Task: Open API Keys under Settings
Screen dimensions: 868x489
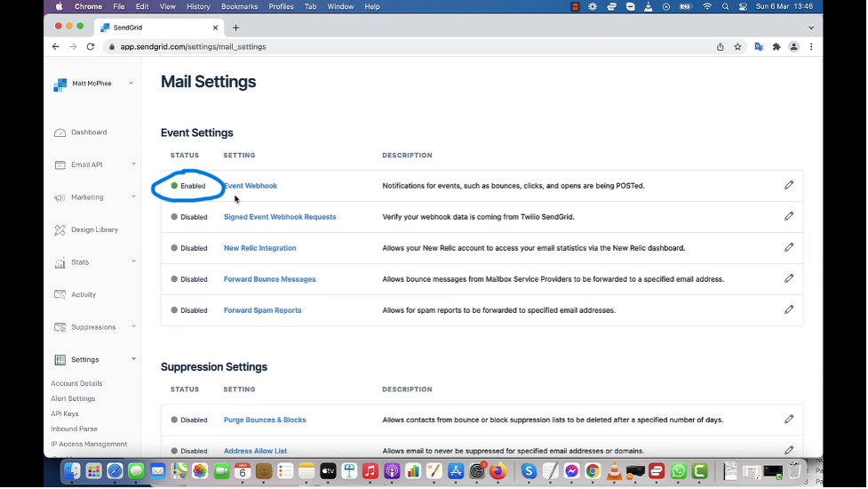Action: pos(65,413)
